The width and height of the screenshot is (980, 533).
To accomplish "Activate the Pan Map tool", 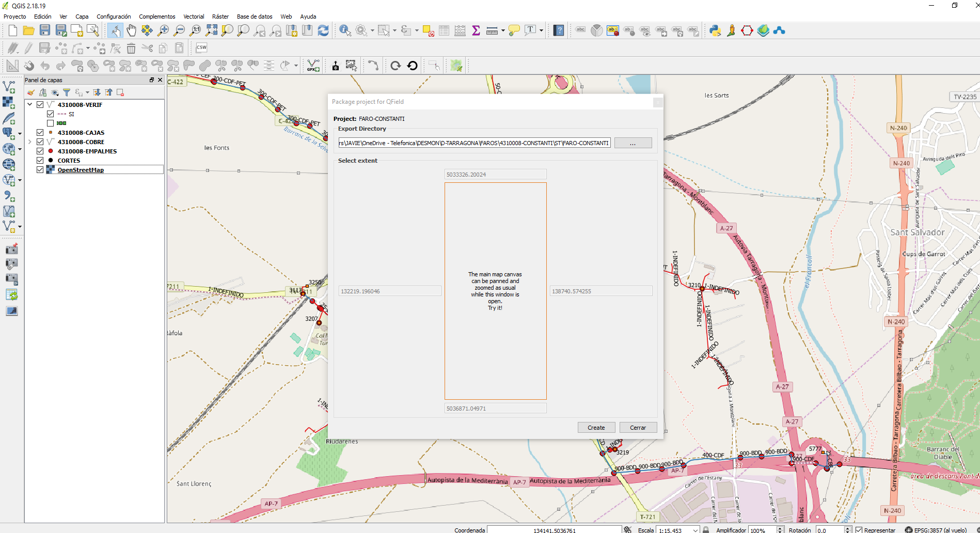I will (x=131, y=30).
